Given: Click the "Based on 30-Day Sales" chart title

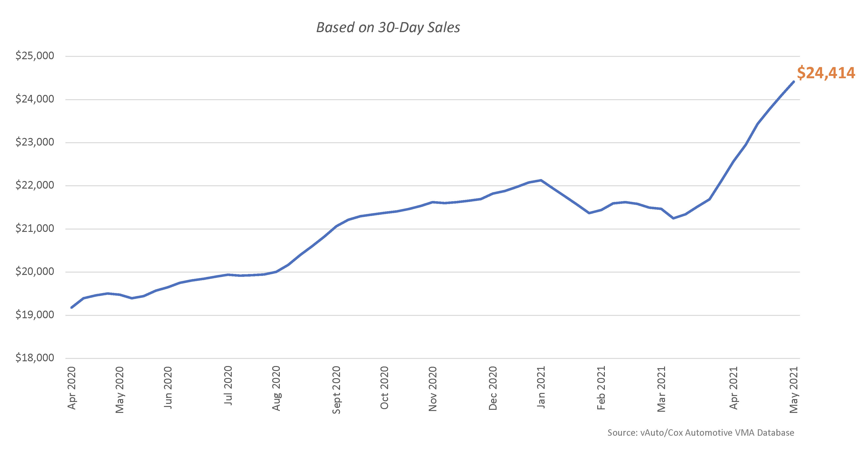Looking at the screenshot, I should (388, 28).
